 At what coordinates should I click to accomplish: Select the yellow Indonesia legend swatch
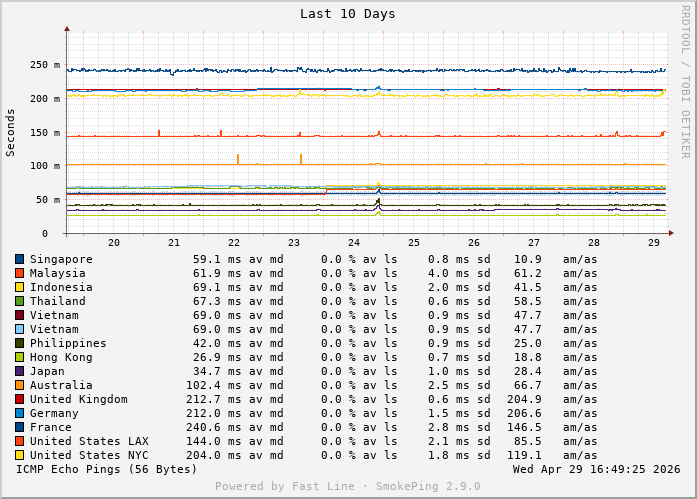tap(19, 287)
